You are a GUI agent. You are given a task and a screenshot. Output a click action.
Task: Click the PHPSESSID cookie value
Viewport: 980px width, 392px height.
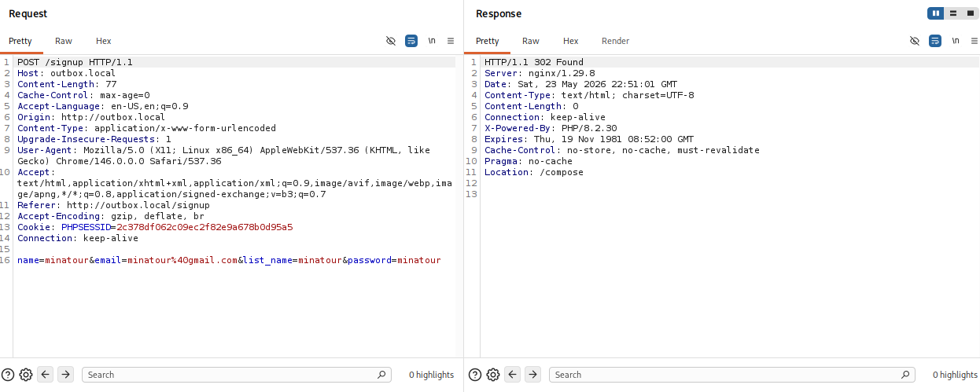point(204,227)
